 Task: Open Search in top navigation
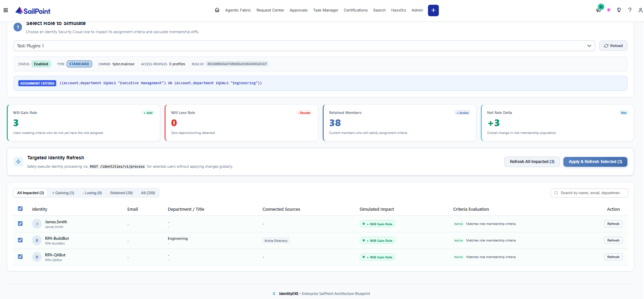[379, 10]
